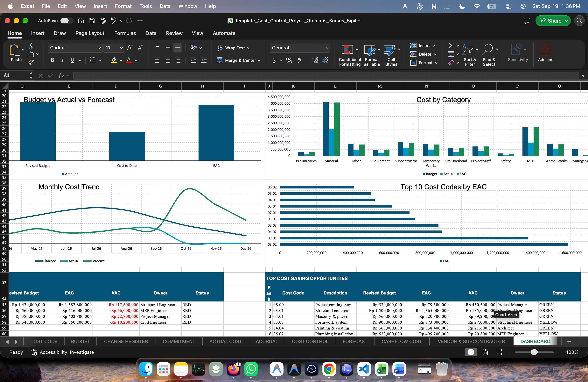Screen dimensions: 588x382
Task: Click the AutoSum sigma icon
Action: pyautogui.click(x=451, y=46)
